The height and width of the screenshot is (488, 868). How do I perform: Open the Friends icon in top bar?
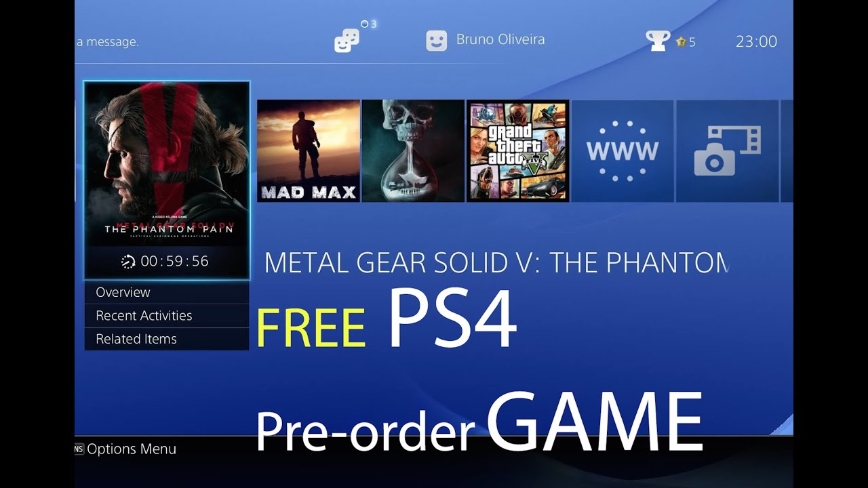347,40
